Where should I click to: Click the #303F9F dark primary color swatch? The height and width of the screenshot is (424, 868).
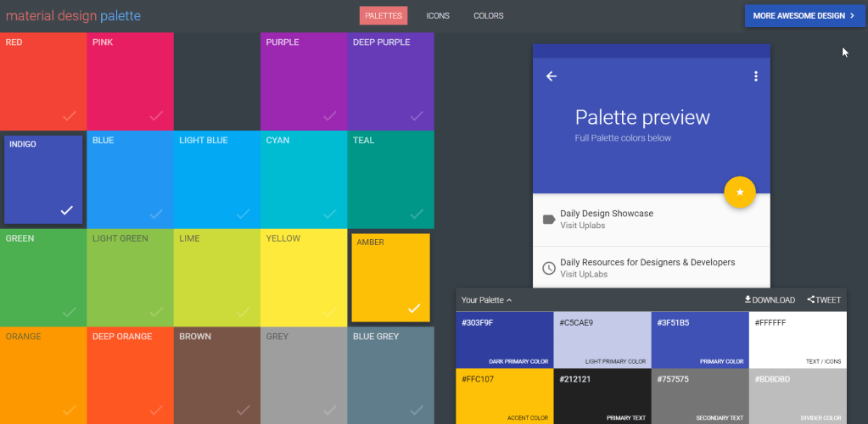(504, 340)
